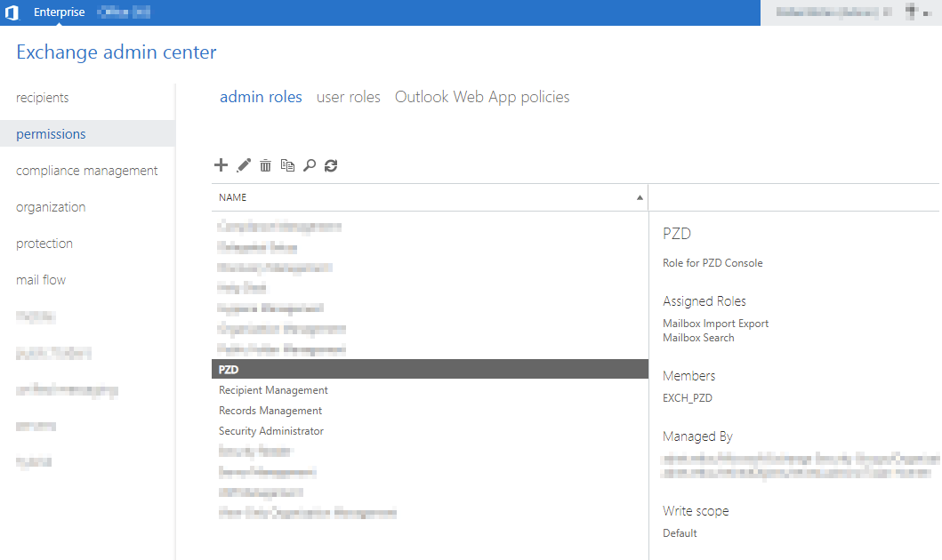The height and width of the screenshot is (560, 942).
Task: Toggle sort arrow in NAME column
Action: coord(639,197)
